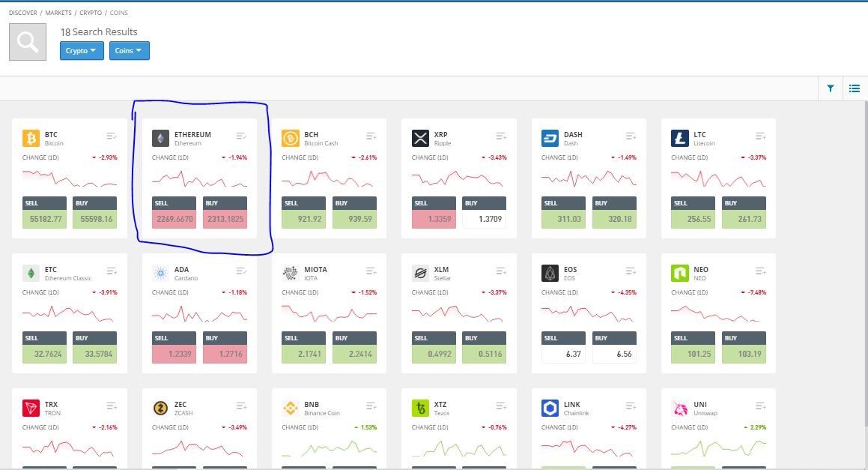This screenshot has width=868, height=470.
Task: Click the Bitcoin Cash logo icon
Action: 290,138
